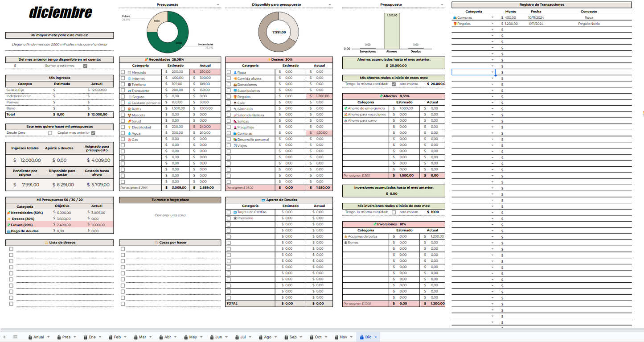Open the Anual tab dropdown arrow

[x=48, y=337]
